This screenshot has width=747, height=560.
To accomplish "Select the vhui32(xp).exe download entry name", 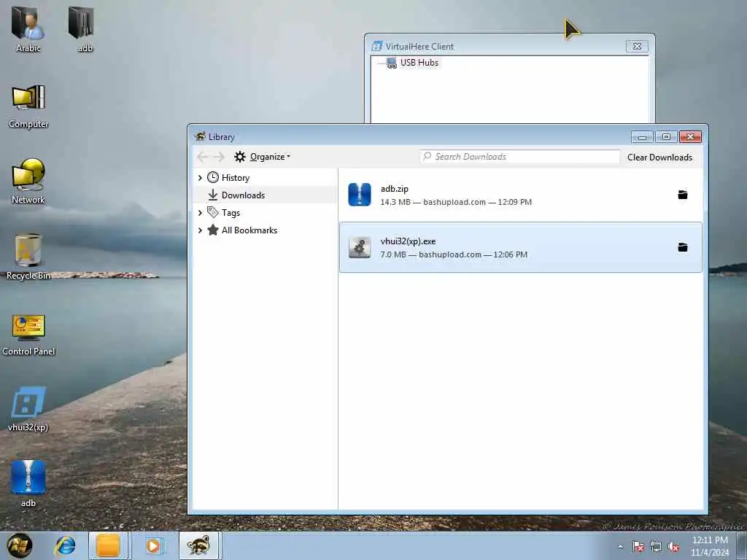I will (x=408, y=241).
